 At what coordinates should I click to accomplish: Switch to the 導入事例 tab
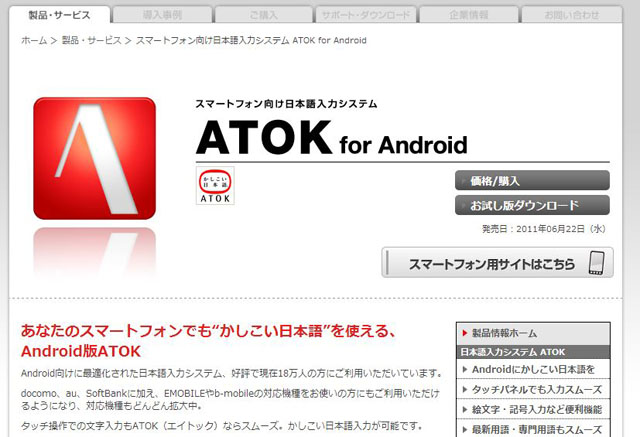[162, 15]
